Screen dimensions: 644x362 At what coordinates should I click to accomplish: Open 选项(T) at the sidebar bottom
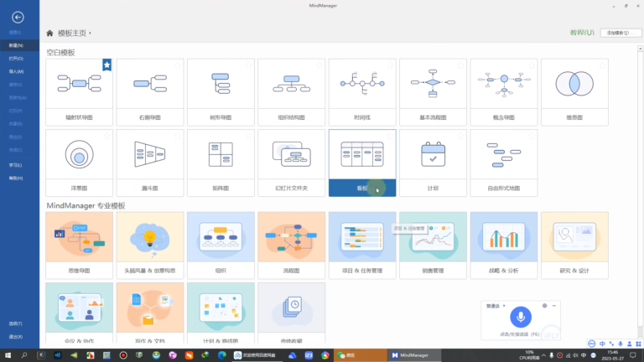coord(16,323)
